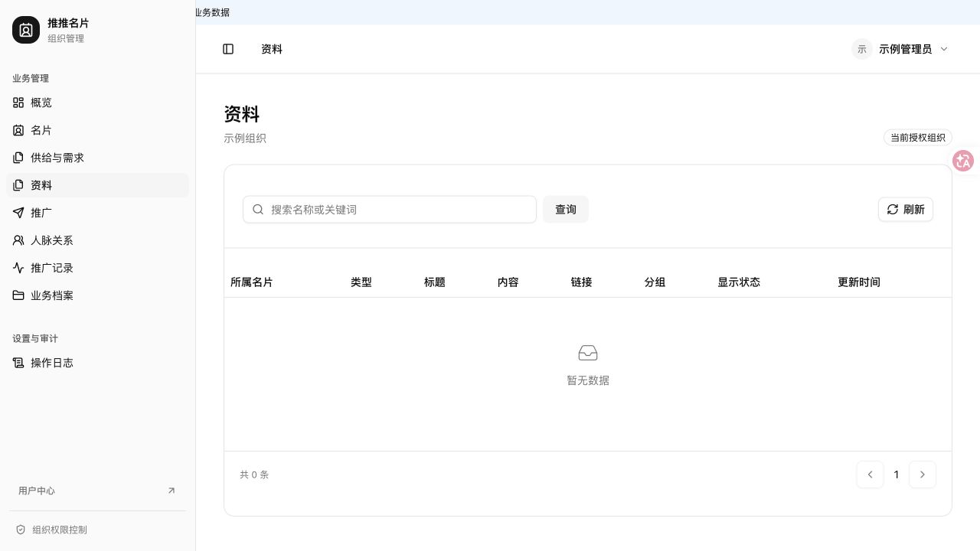Click the 内容 column header
980x551 pixels.
click(508, 282)
